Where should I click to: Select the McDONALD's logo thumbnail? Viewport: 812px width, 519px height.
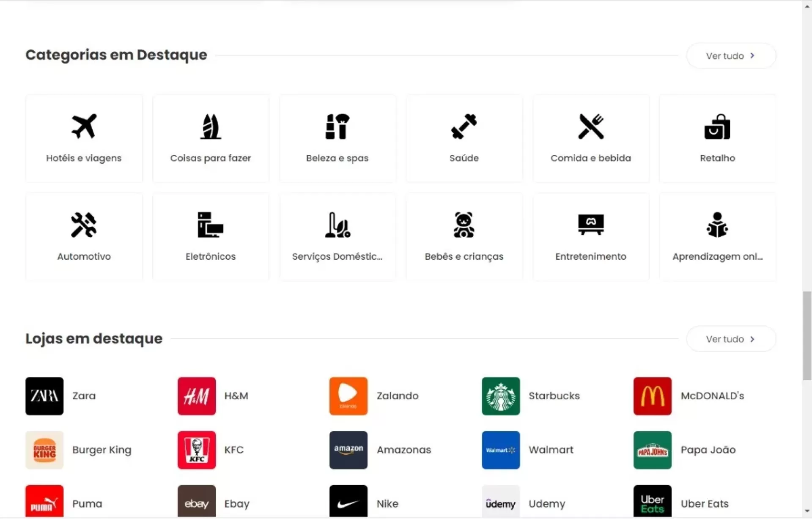[652, 396]
